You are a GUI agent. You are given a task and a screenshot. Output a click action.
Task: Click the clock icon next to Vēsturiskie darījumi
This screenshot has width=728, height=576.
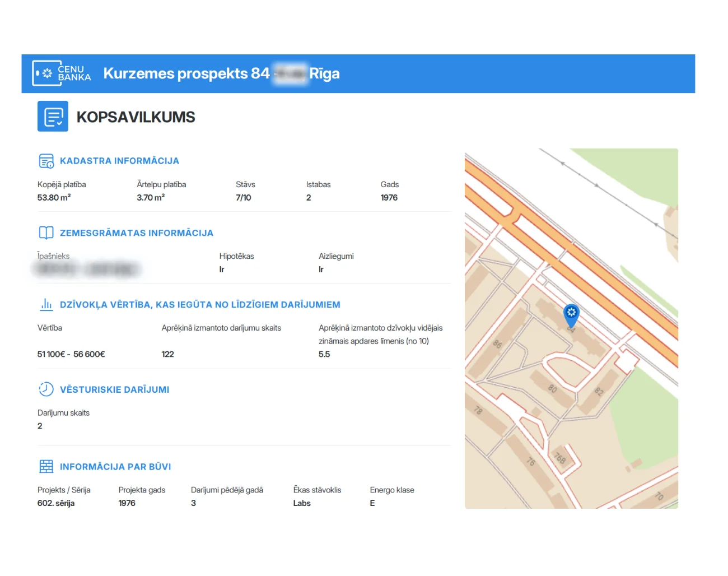[x=46, y=389]
